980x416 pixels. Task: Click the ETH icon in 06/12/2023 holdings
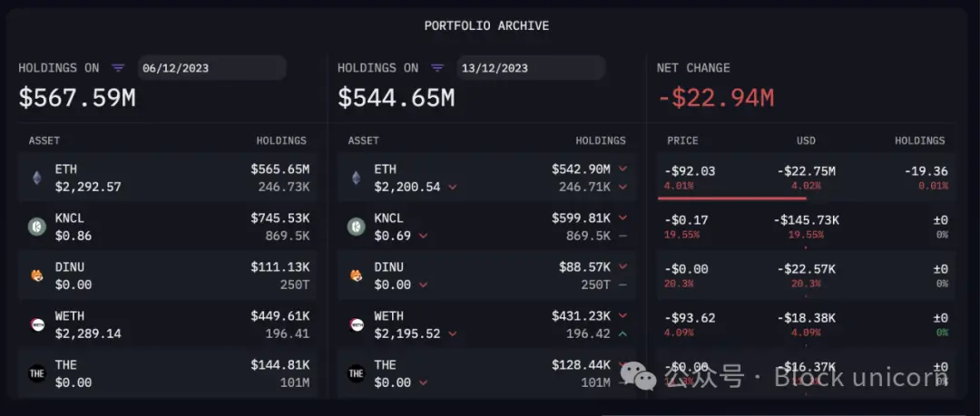point(37,178)
